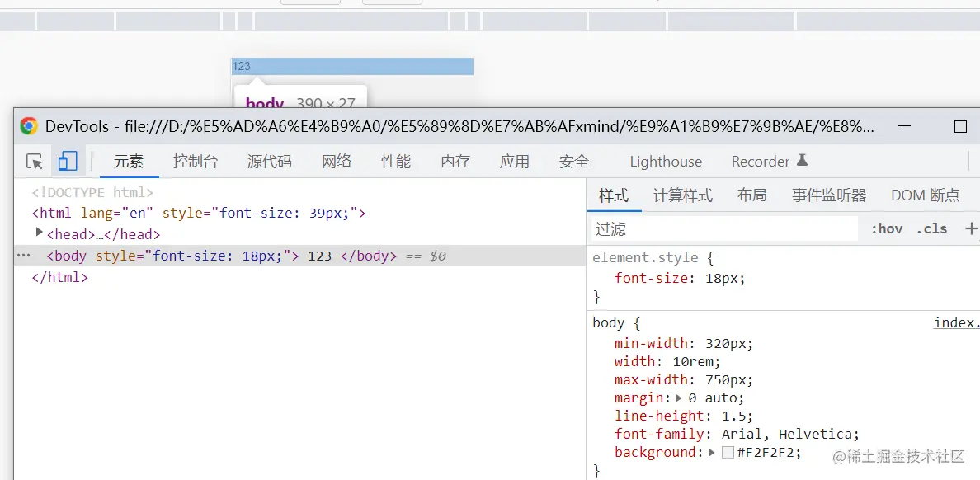Select the 事件监听器 sidebar tab

pyautogui.click(x=829, y=195)
